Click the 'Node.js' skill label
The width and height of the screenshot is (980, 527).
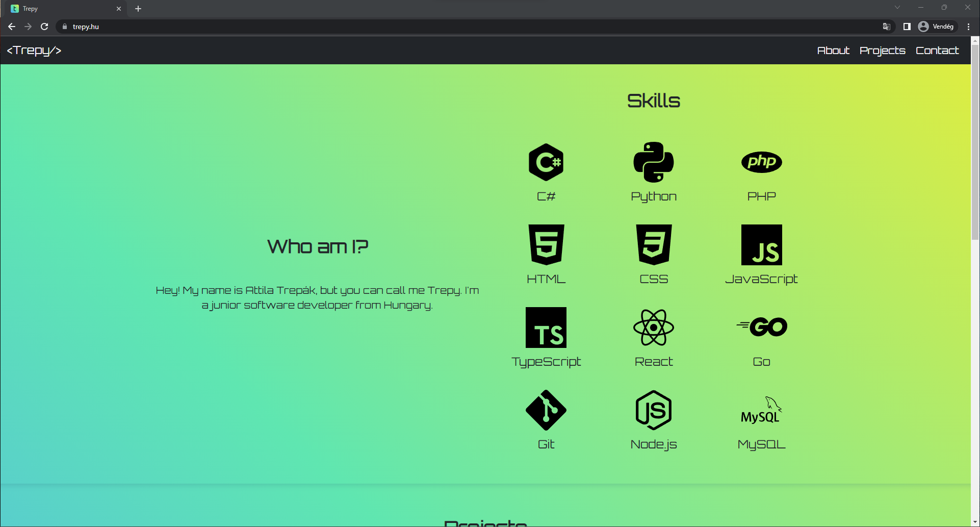[654, 445]
